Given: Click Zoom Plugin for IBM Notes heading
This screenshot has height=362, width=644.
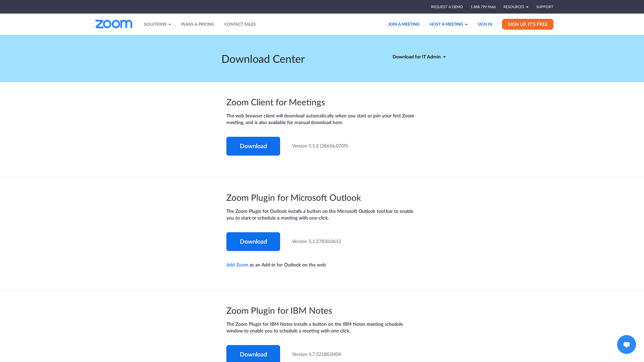Looking at the screenshot, I should click(x=279, y=311).
